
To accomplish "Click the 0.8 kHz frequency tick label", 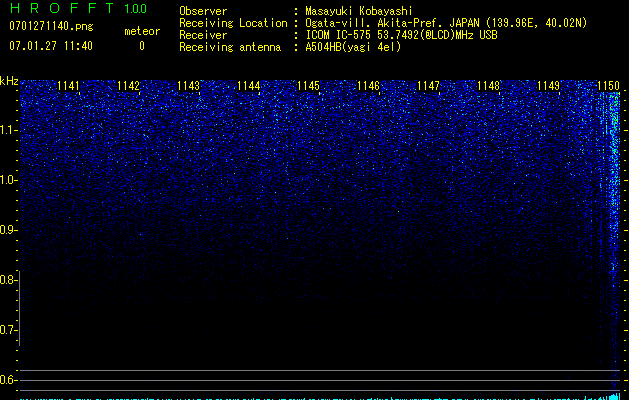I will [x=7, y=280].
